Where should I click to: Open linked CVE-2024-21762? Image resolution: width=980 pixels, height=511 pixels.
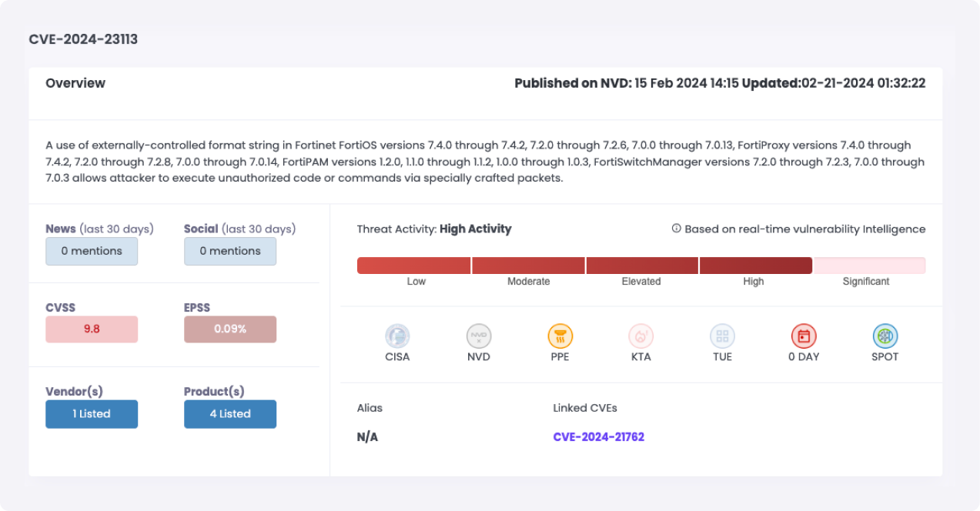coord(598,436)
